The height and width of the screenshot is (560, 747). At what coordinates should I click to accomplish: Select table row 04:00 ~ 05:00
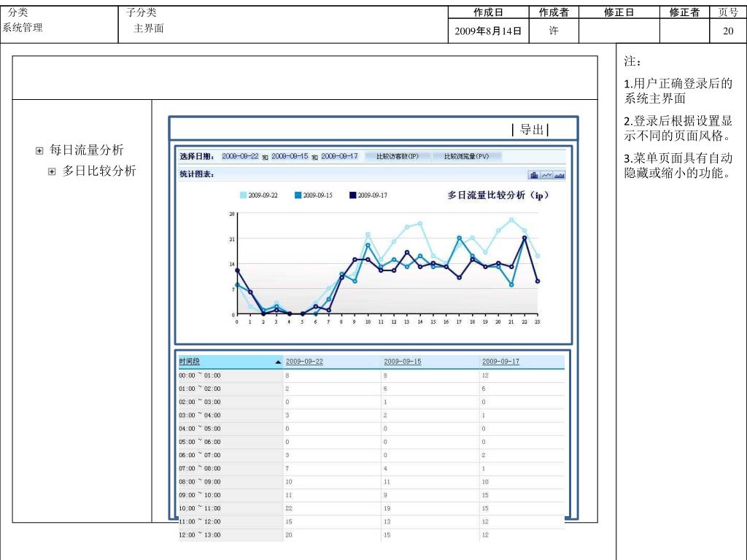[x=371, y=429]
